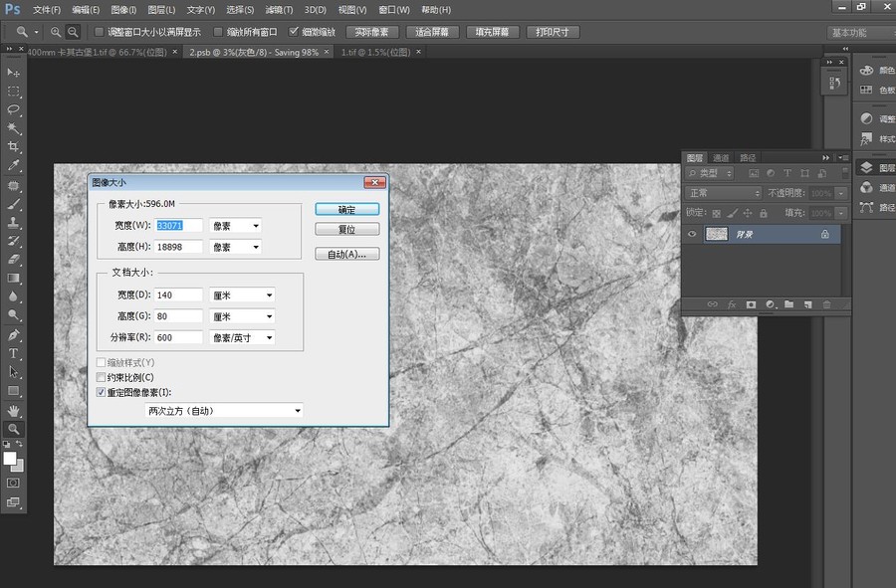Click the delete layer trash icon
This screenshot has width=896, height=588.
click(827, 304)
